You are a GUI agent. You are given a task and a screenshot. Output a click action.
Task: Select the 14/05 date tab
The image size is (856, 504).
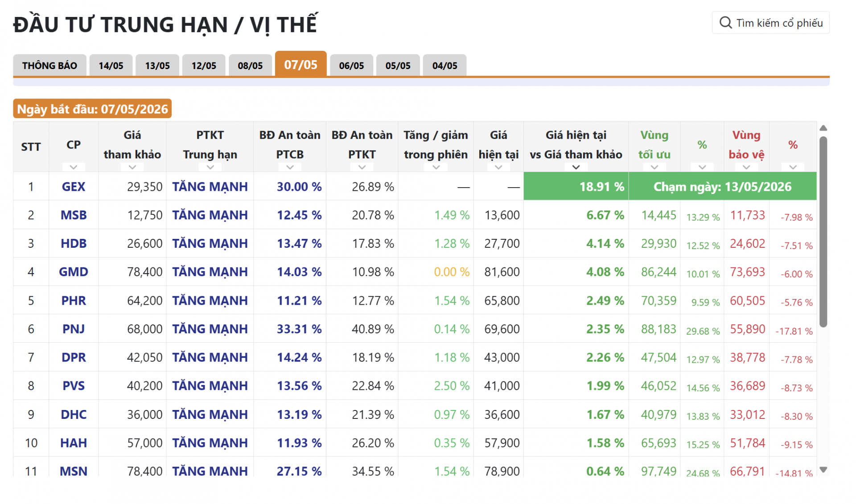(x=111, y=66)
